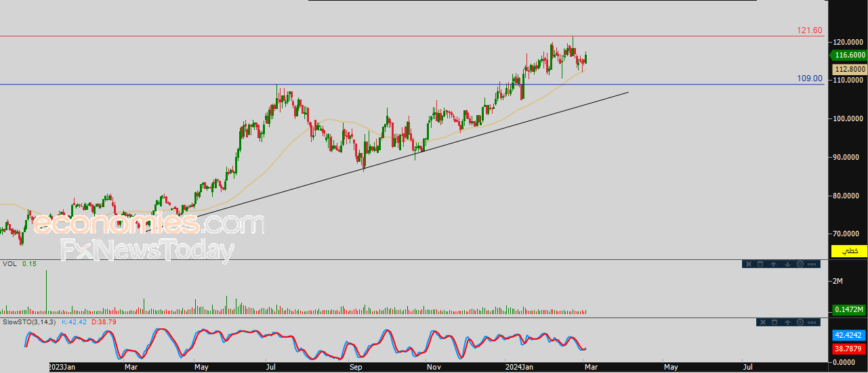
Task: Click the May 2023 date axis label
Action: tap(201, 367)
